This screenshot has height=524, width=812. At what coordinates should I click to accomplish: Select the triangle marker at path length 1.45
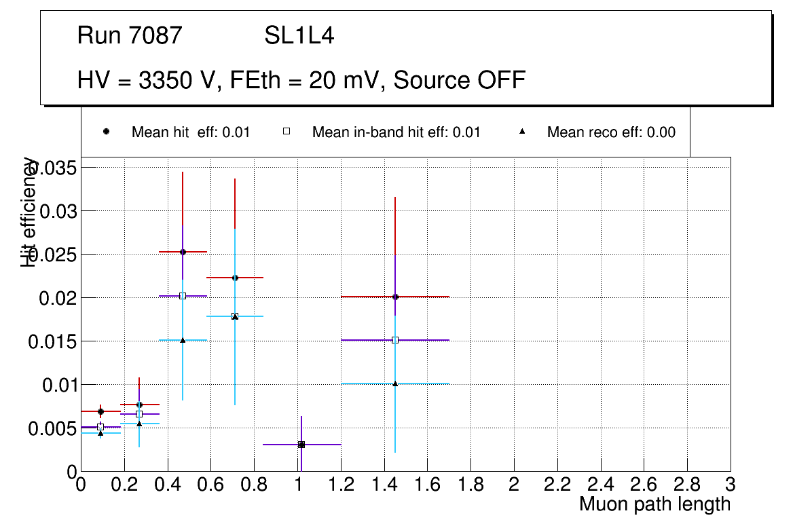click(395, 383)
